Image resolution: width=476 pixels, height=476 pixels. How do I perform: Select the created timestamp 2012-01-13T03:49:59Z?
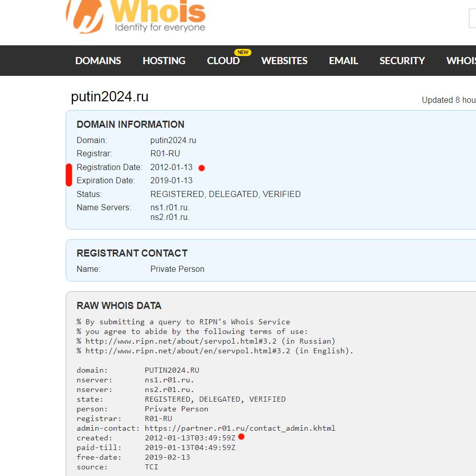point(190,438)
